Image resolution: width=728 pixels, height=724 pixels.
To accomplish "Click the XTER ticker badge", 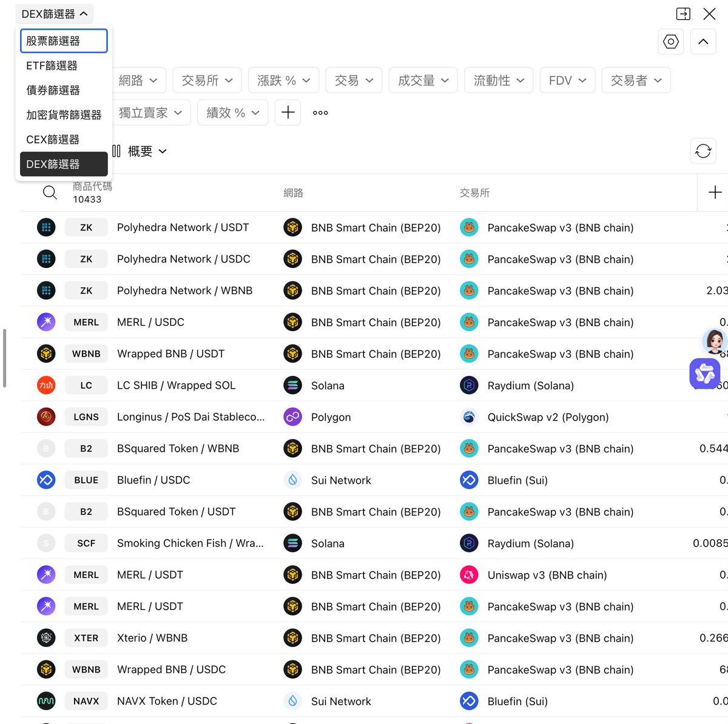I will [86, 638].
